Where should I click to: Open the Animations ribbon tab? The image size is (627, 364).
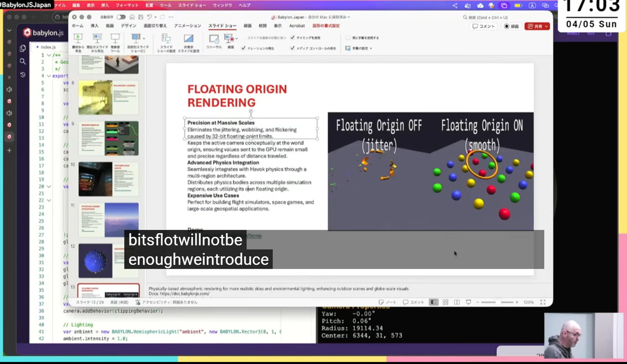click(x=187, y=26)
